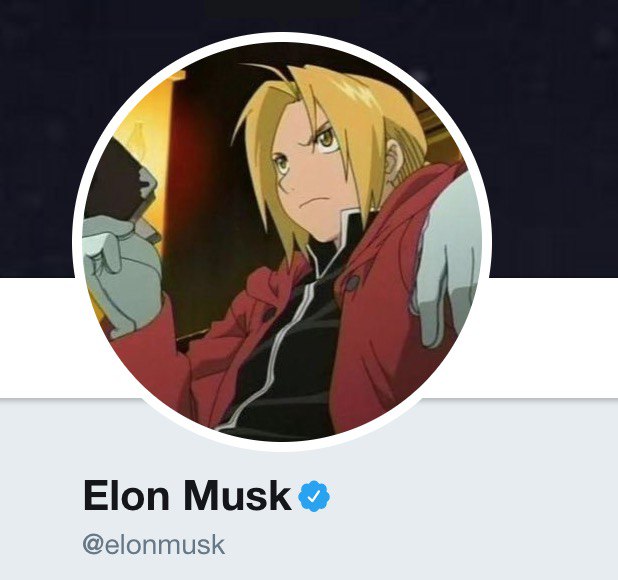The image size is (618, 580).
Task: Click the white profile navigation bar left of avatar
Action: pyautogui.click(x=37, y=338)
